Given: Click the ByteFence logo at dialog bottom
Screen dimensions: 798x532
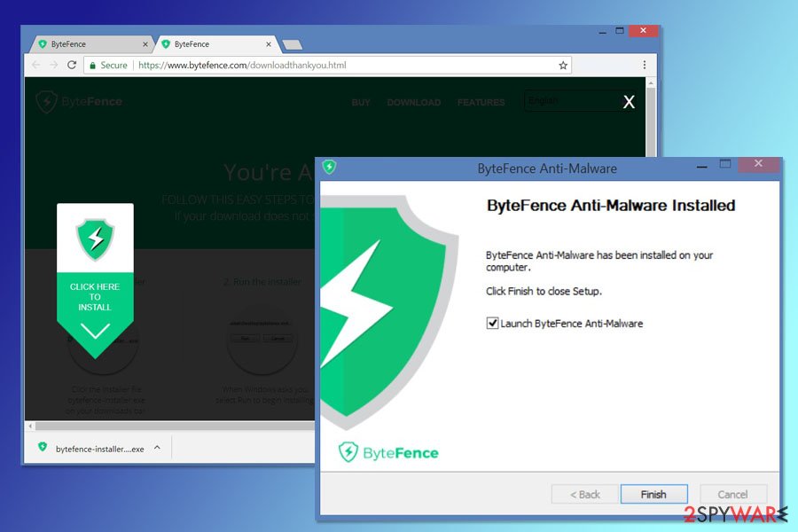Looking at the screenshot, I should 388,452.
